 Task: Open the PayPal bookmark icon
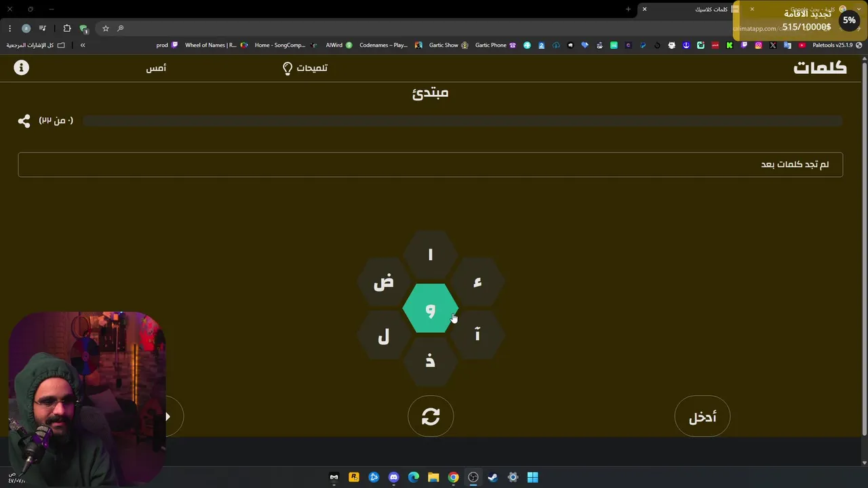643,45
